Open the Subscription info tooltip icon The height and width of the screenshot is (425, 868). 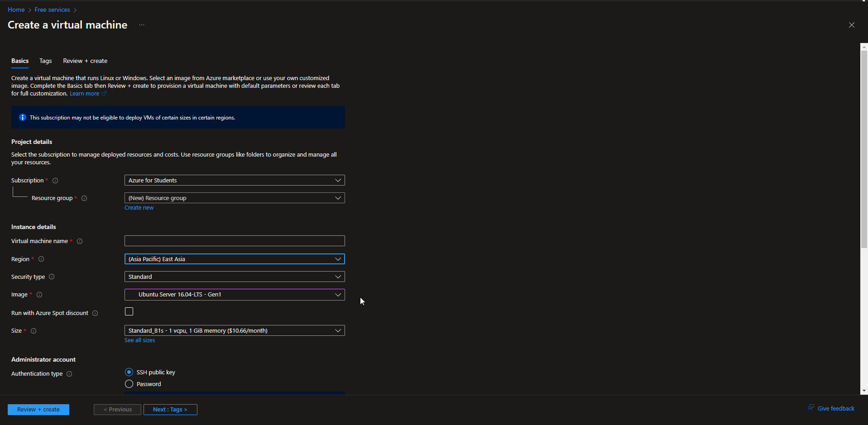coord(55,181)
